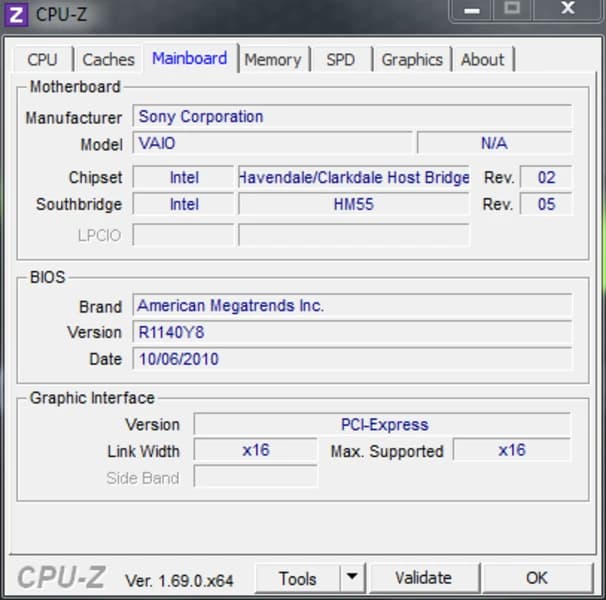Go to the About tab
This screenshot has height=600, width=606.
(483, 60)
